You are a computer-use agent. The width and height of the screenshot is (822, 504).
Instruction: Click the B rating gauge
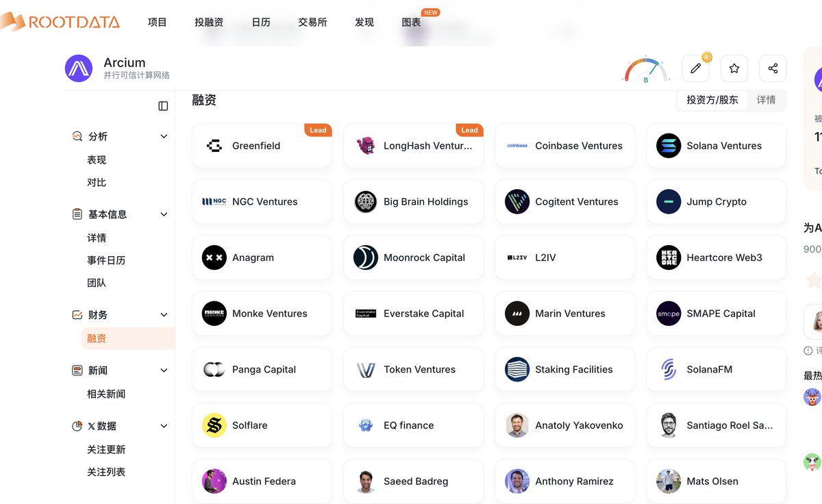tap(646, 71)
